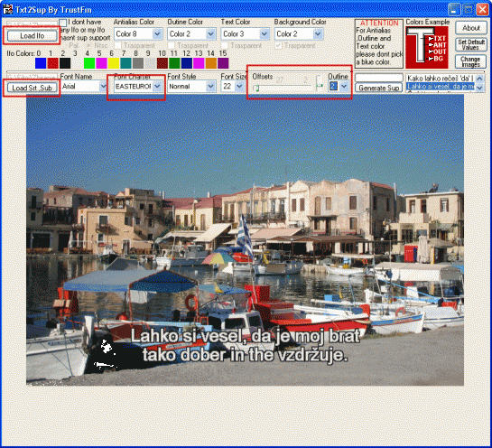Expand the Font Charset dropdown

coord(157,86)
